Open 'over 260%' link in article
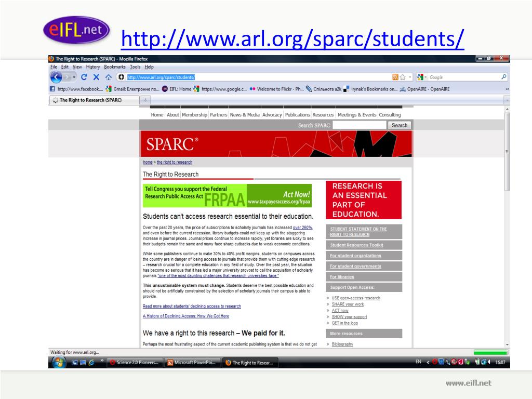Viewport: 532px width, 399px height. (x=303, y=228)
